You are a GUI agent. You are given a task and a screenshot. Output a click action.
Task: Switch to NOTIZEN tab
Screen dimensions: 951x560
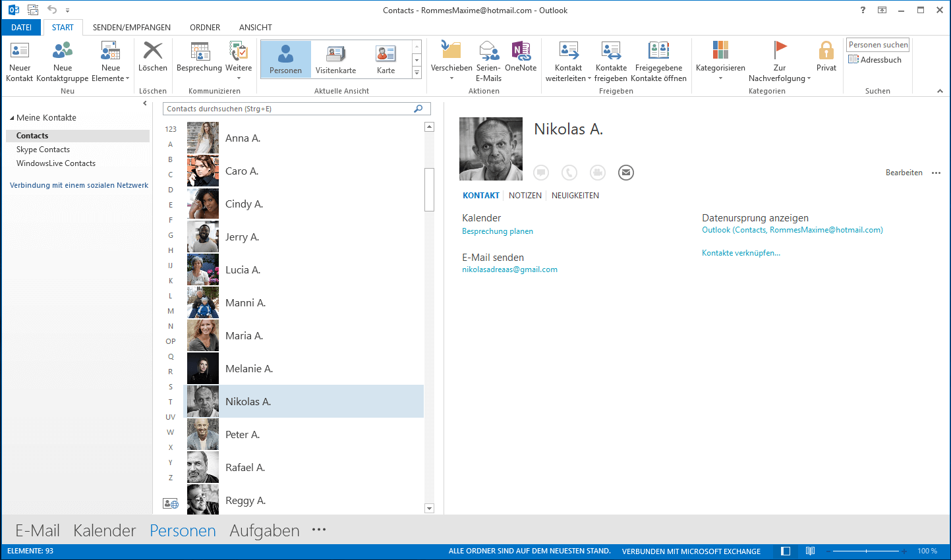pos(525,196)
